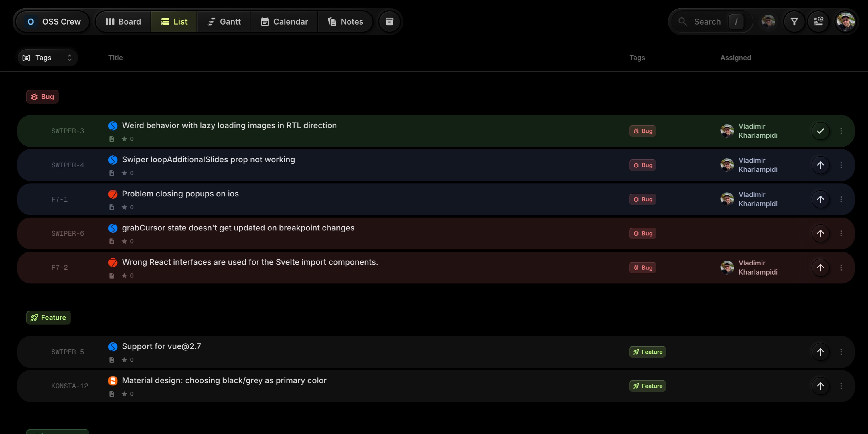
Task: Click the archive icon in the top toolbar
Action: pyautogui.click(x=389, y=21)
